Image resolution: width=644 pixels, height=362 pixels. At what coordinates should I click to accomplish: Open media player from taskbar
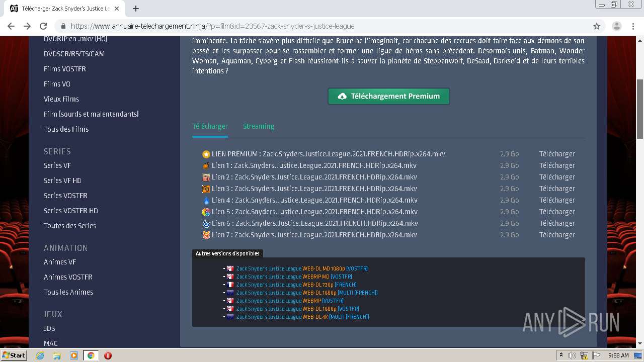tap(74, 355)
